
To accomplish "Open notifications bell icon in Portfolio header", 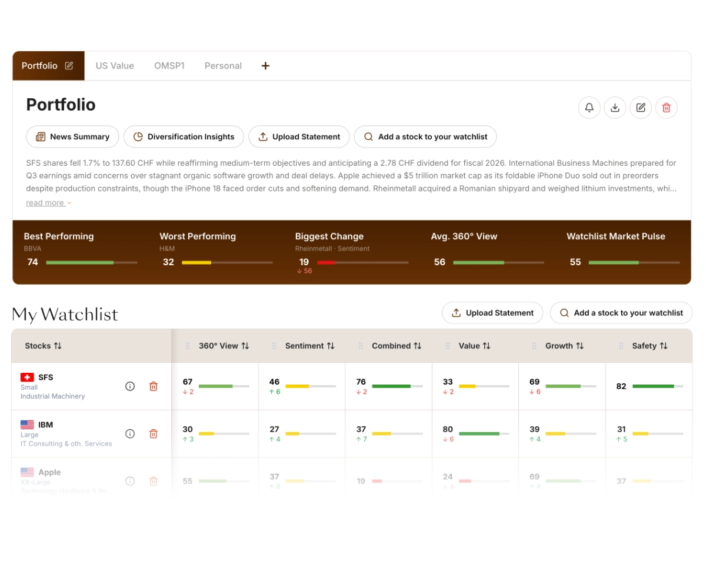I will [x=590, y=108].
